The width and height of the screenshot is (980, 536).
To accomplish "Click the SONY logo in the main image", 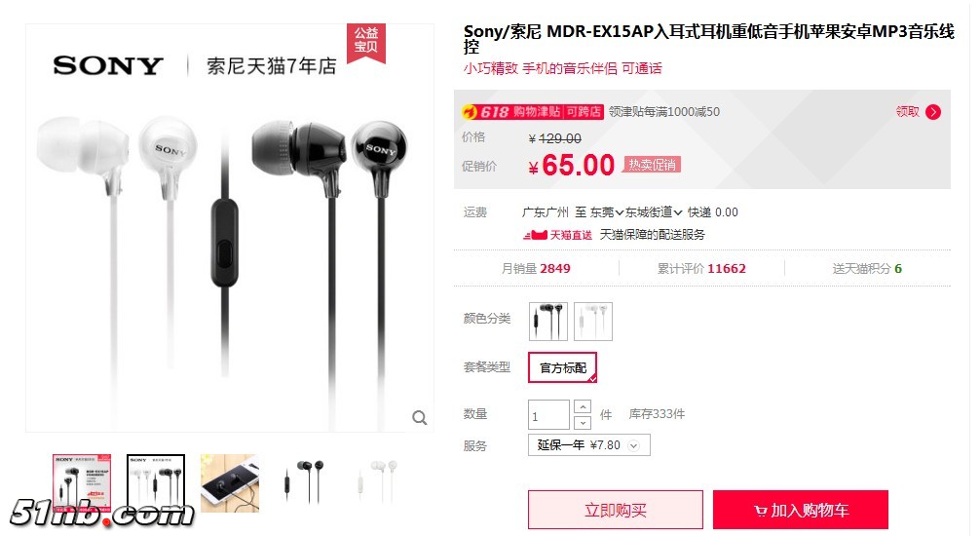I will pos(107,65).
